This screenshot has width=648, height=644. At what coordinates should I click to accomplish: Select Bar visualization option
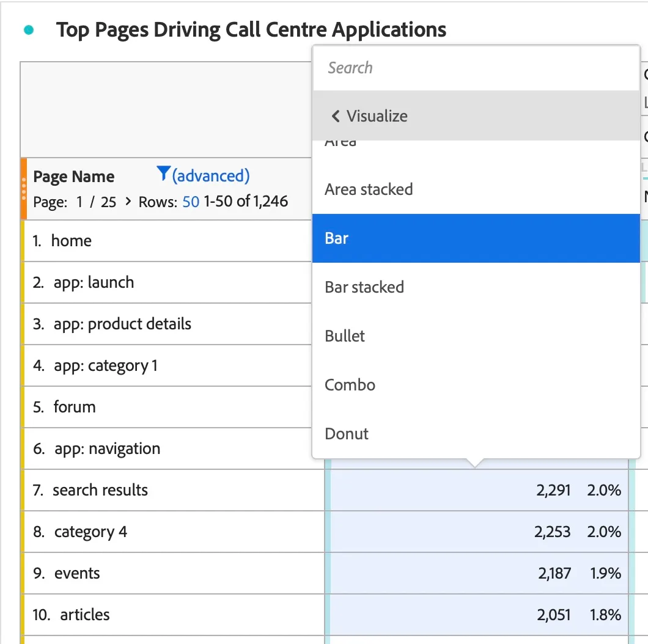[x=476, y=238]
